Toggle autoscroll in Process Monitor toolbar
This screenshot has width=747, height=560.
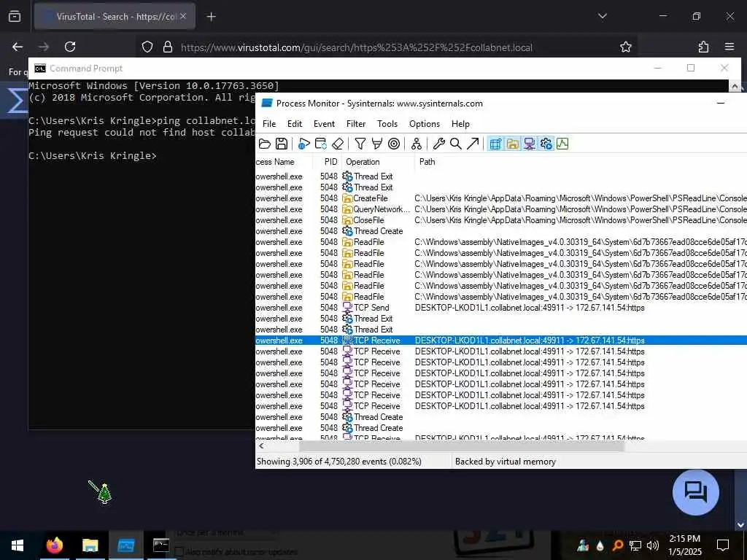tap(321, 144)
